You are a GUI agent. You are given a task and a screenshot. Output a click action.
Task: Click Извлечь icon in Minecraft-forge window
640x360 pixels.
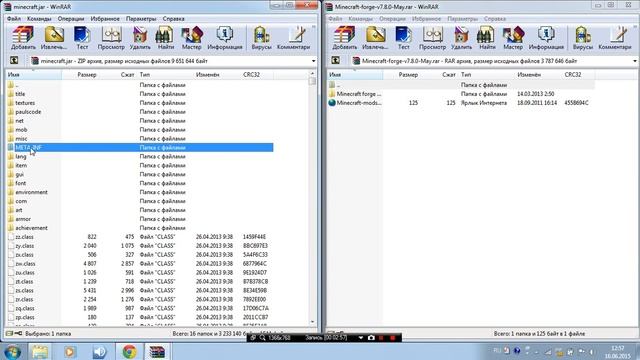point(375,38)
